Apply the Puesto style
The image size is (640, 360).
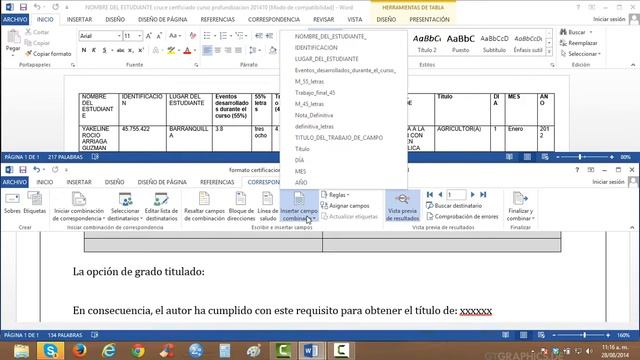(x=460, y=43)
